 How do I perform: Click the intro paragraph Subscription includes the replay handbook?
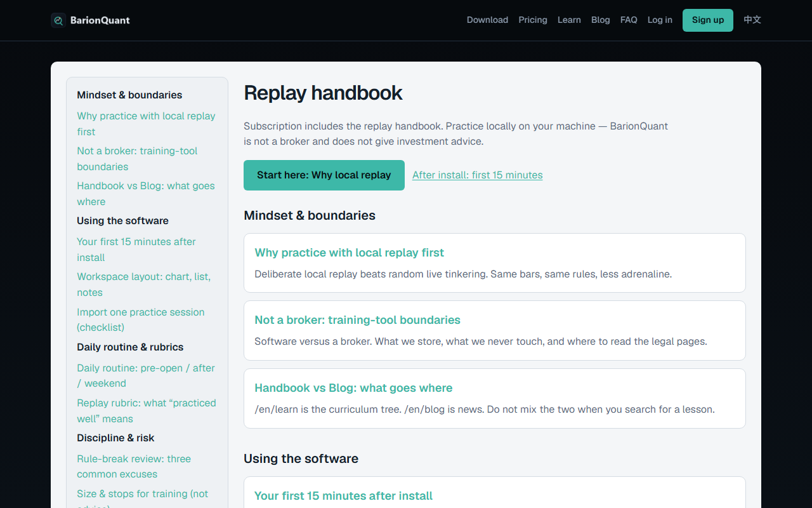(455, 134)
